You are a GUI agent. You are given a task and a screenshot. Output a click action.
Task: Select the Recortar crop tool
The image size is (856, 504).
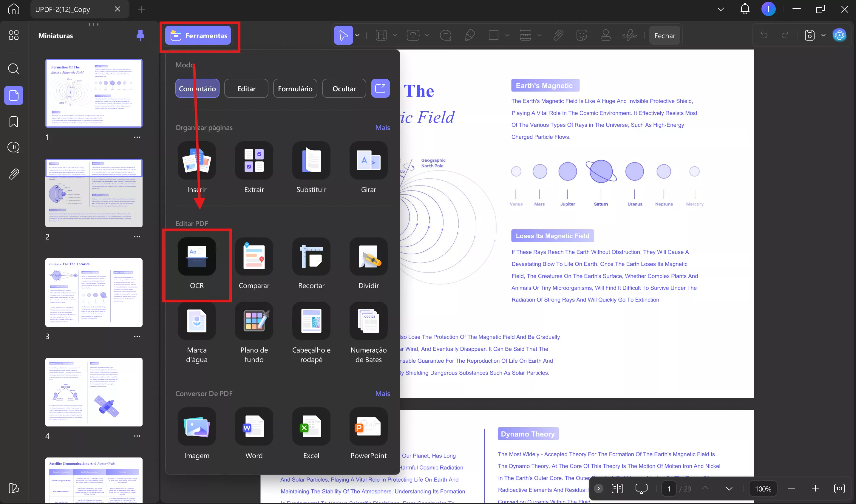coord(311,257)
